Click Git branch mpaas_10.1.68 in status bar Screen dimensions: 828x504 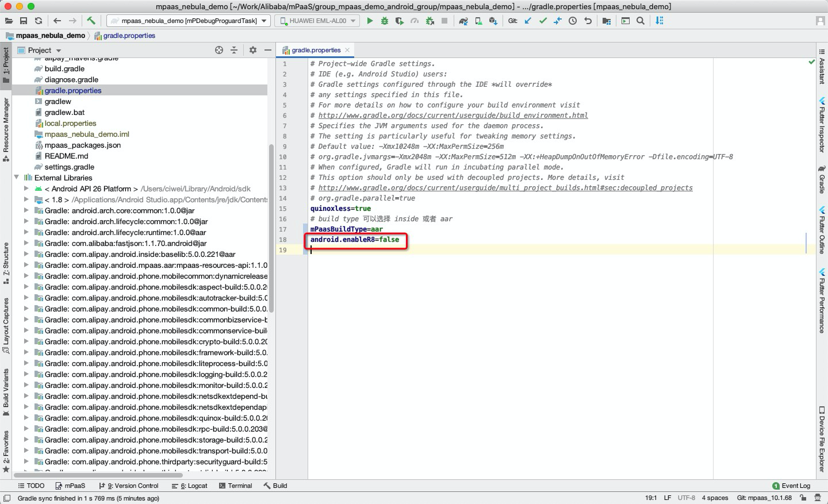point(765,498)
